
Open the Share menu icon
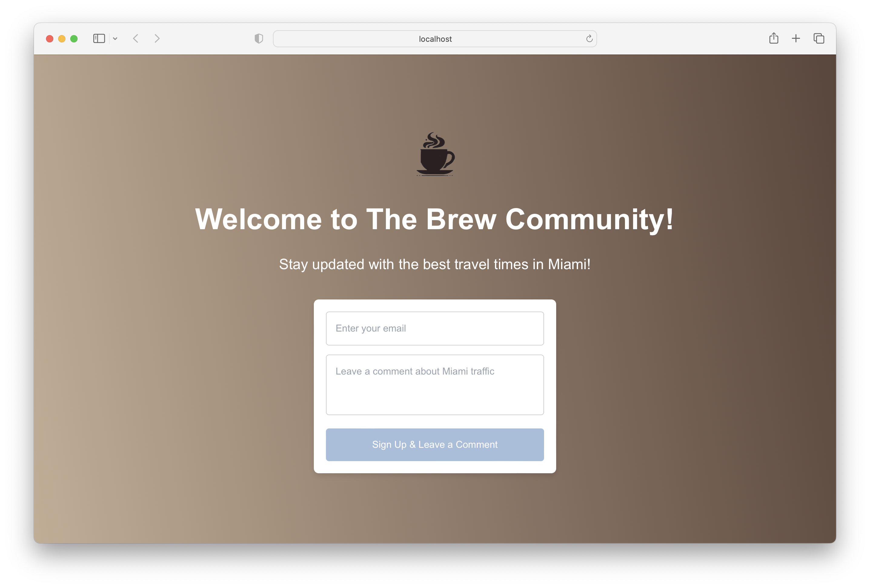[x=773, y=38]
